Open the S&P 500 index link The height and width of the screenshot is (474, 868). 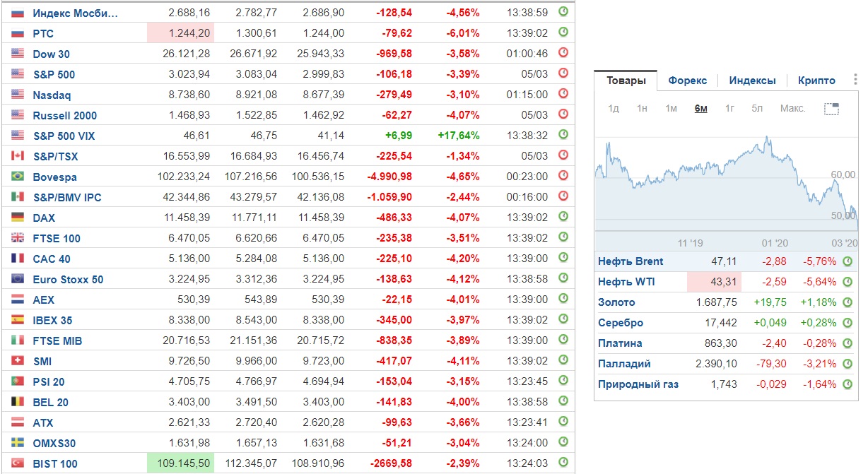tap(54, 74)
